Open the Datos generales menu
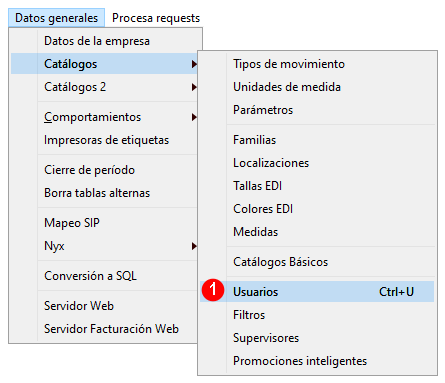The image size is (445, 383). (x=56, y=18)
